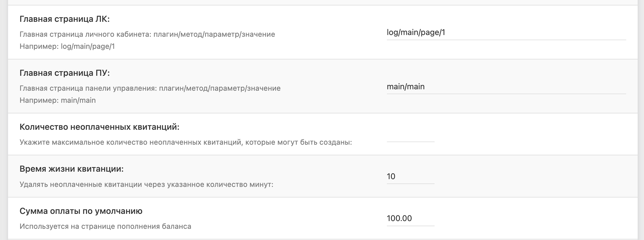Click the maximum unpaid receipts description text
This screenshot has height=240, width=644.
186,142
